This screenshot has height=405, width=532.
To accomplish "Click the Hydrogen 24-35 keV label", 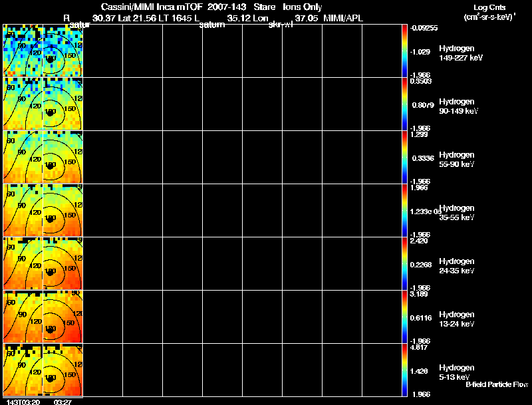I will point(457,266).
